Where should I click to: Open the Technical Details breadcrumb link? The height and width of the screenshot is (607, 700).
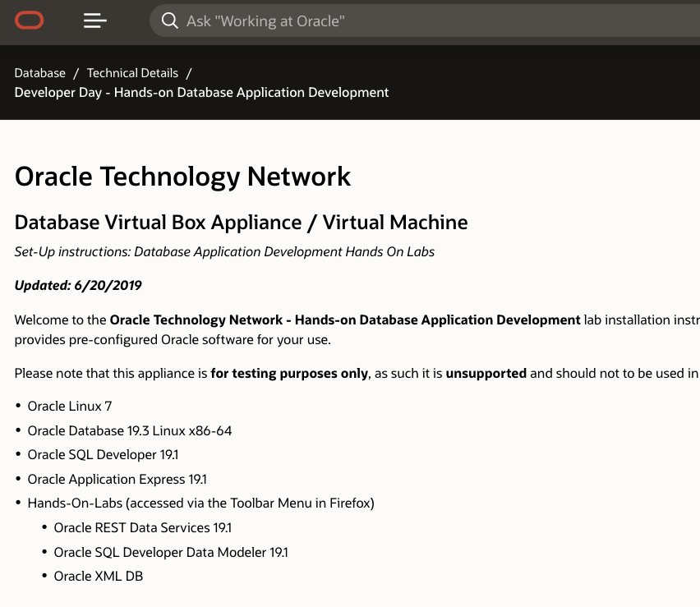[132, 73]
